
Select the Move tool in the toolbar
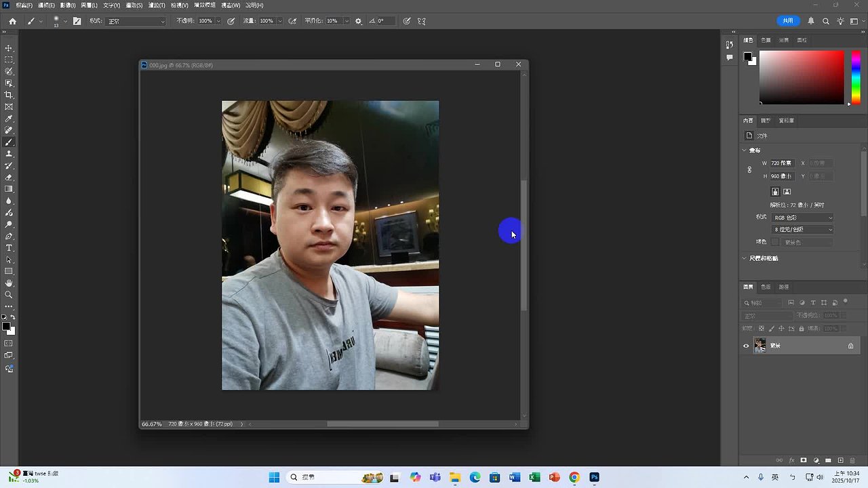click(x=9, y=48)
